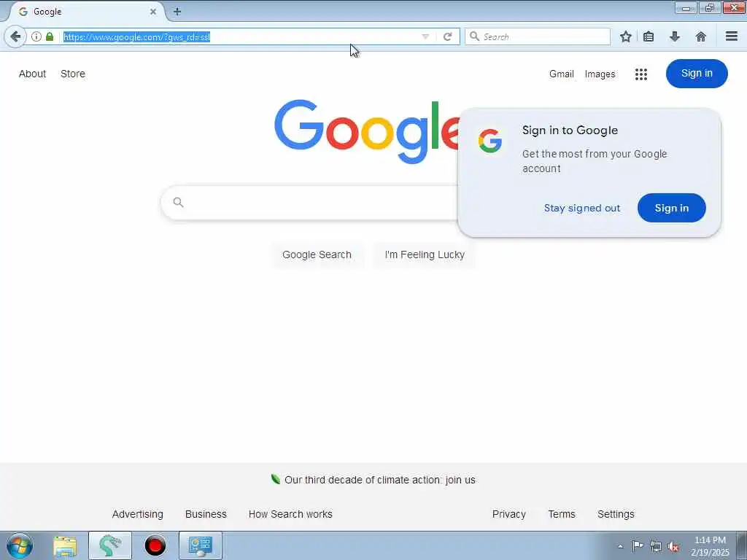Click the top-right Sign in button
The width and height of the screenshot is (747, 560).
click(x=697, y=74)
